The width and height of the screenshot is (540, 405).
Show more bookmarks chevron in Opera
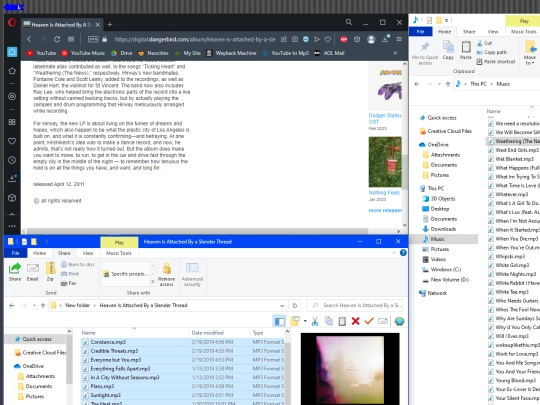point(395,53)
